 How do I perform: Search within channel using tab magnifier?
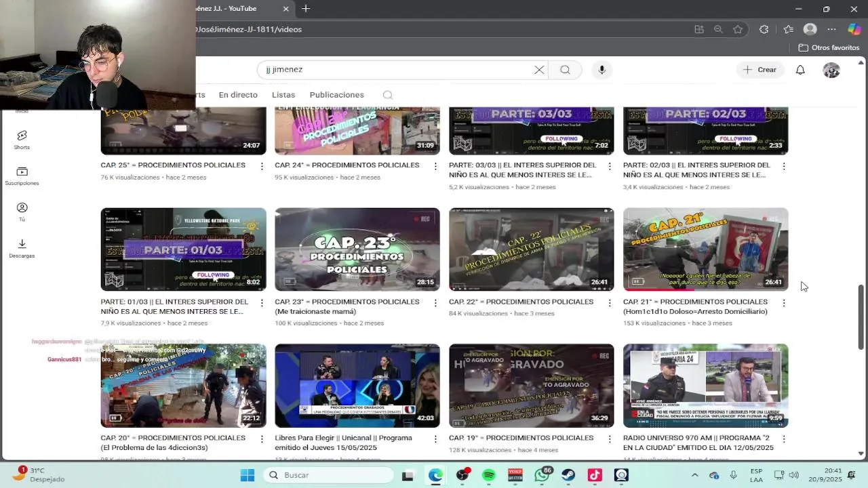[x=387, y=95]
